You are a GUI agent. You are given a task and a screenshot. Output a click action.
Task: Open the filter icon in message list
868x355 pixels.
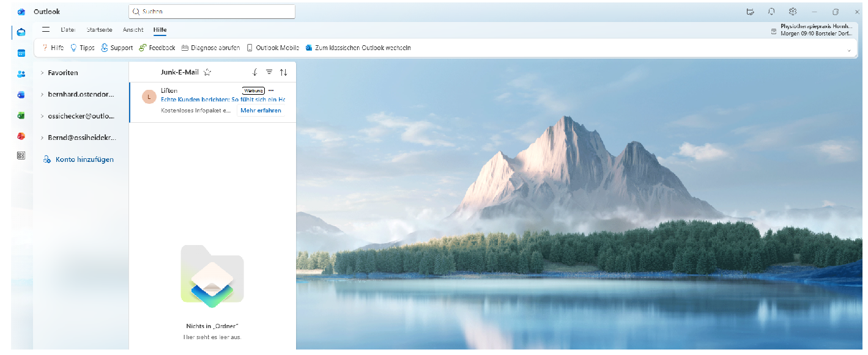tap(269, 72)
